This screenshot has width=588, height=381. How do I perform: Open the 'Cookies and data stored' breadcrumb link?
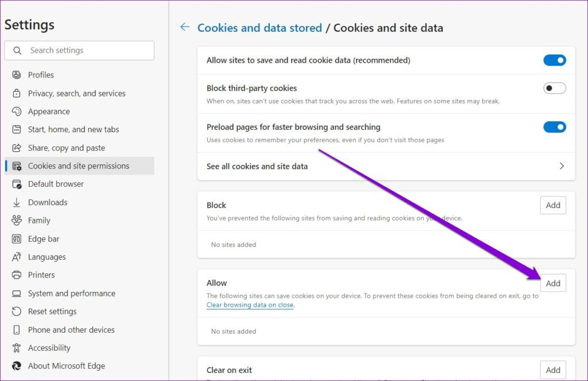coord(260,28)
